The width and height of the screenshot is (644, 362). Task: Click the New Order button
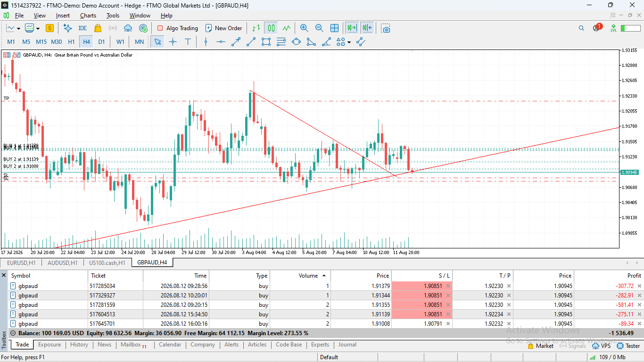pos(223,28)
